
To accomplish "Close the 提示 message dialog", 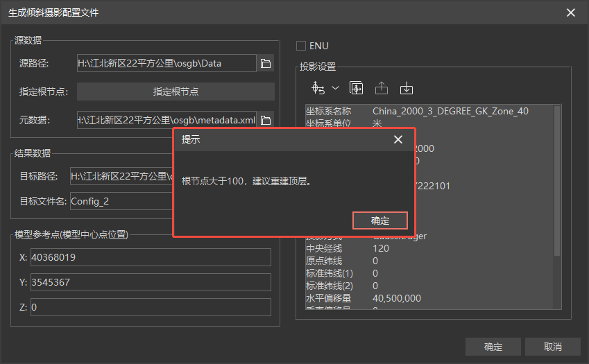I will coord(398,139).
